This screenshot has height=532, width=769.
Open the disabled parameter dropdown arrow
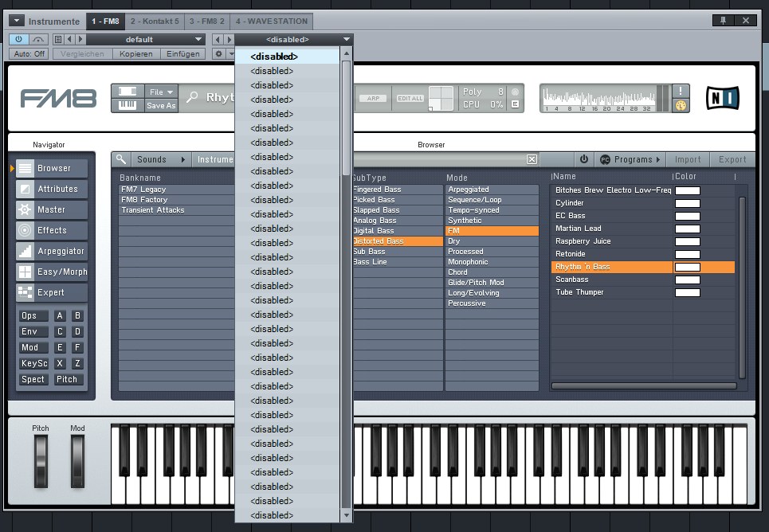click(346, 39)
